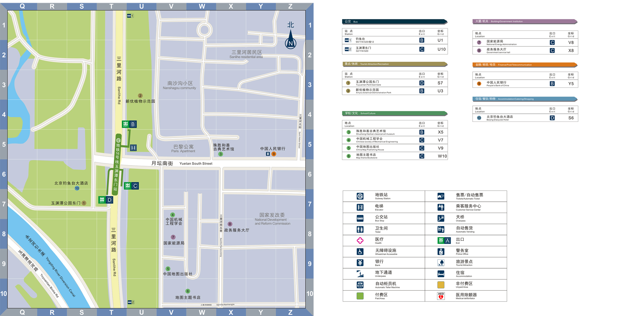Select the Tourist Attraction icon in the legend
Screen dimensions: 644x316
pos(441,263)
